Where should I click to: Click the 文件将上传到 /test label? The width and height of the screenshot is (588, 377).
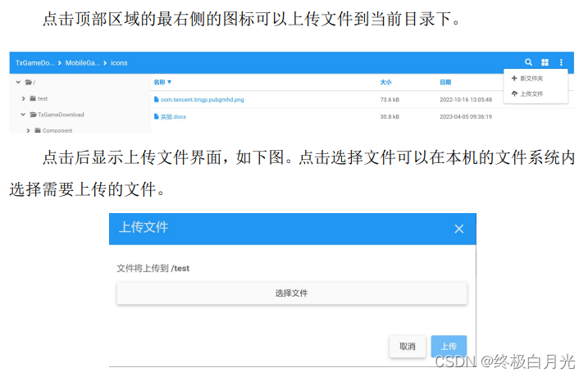coord(153,268)
